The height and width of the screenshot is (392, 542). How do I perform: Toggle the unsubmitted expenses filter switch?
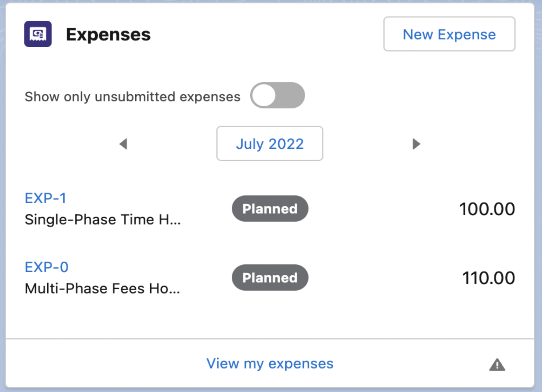point(278,95)
